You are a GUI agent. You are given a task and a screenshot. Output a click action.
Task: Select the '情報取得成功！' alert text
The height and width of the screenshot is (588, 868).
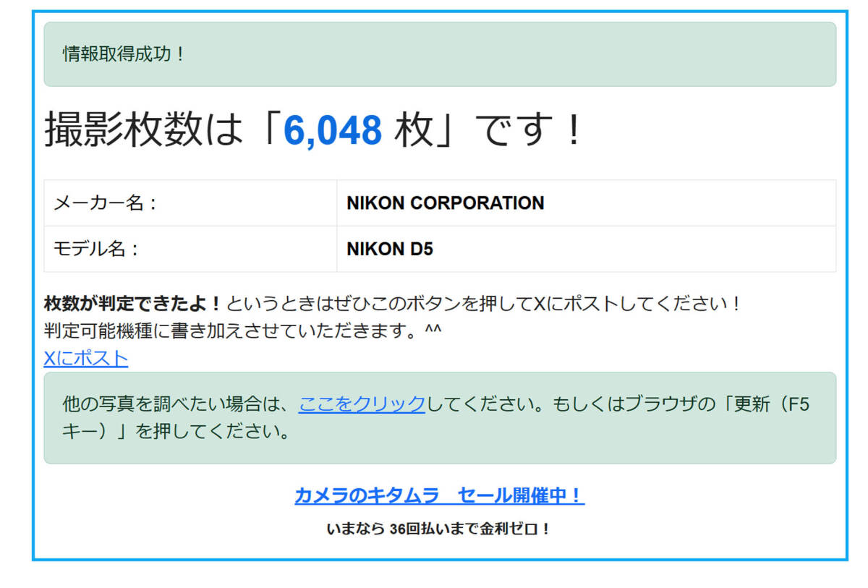(x=124, y=54)
